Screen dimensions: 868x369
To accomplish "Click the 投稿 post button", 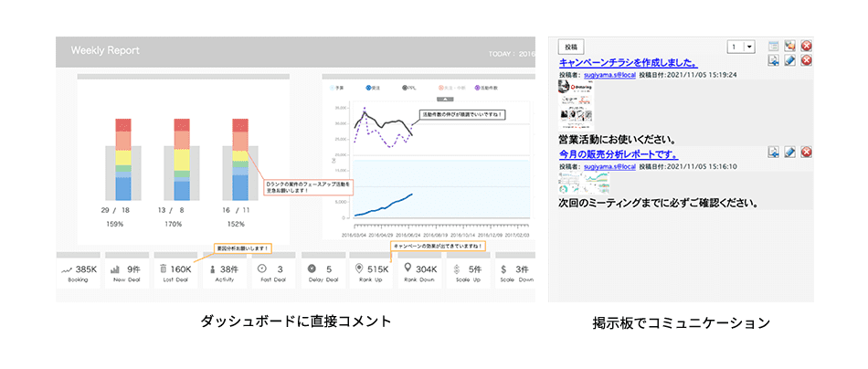I will (571, 47).
